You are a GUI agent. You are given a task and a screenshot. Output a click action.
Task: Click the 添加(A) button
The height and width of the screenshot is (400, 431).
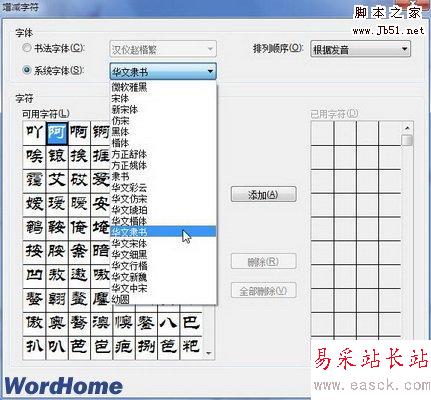click(x=263, y=194)
